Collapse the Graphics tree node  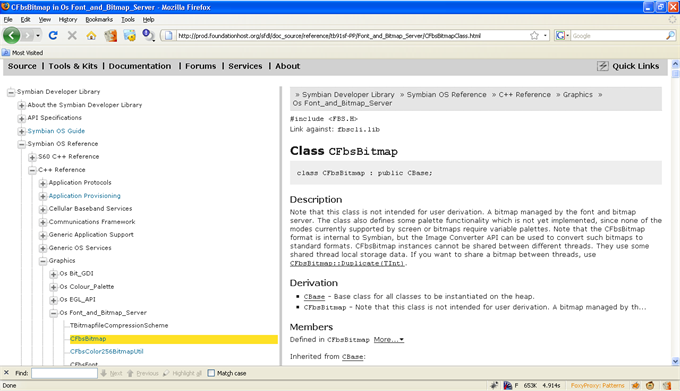pyautogui.click(x=43, y=261)
